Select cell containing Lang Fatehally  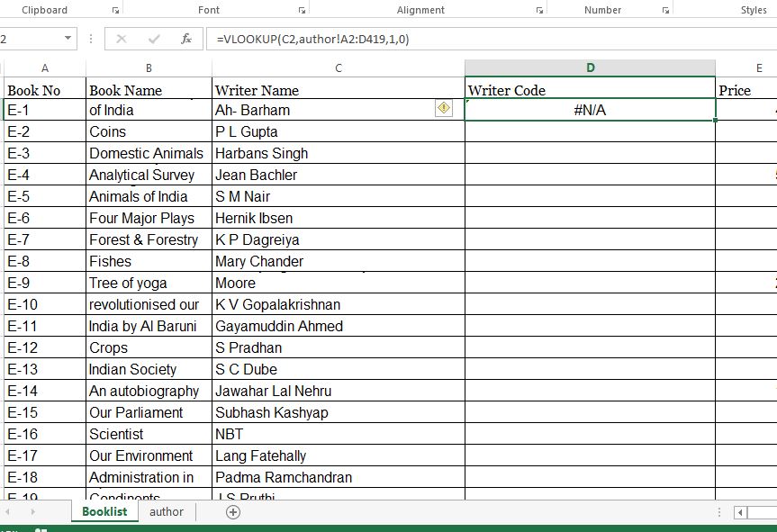coord(339,455)
